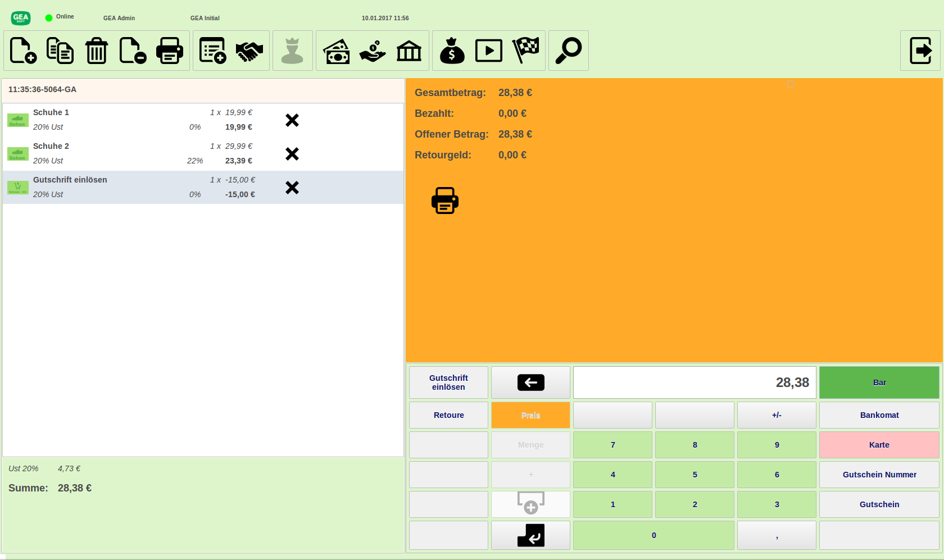Select Bankomat payment method
The width and height of the screenshot is (944, 560).
pyautogui.click(x=879, y=415)
